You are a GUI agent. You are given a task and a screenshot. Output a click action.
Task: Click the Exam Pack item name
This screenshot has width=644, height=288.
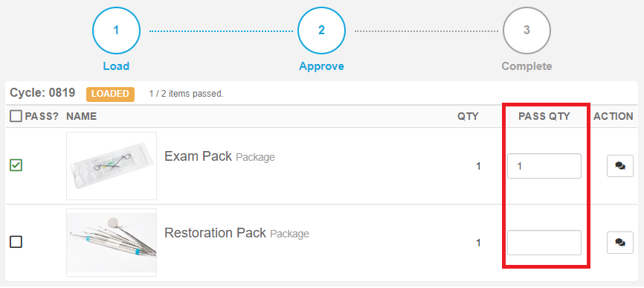coord(198,156)
